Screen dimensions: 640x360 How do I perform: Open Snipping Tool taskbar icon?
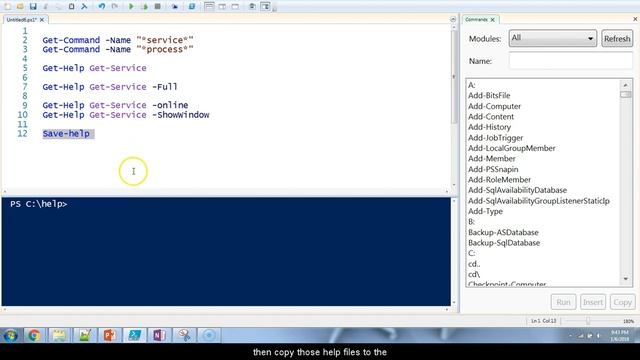(184, 335)
